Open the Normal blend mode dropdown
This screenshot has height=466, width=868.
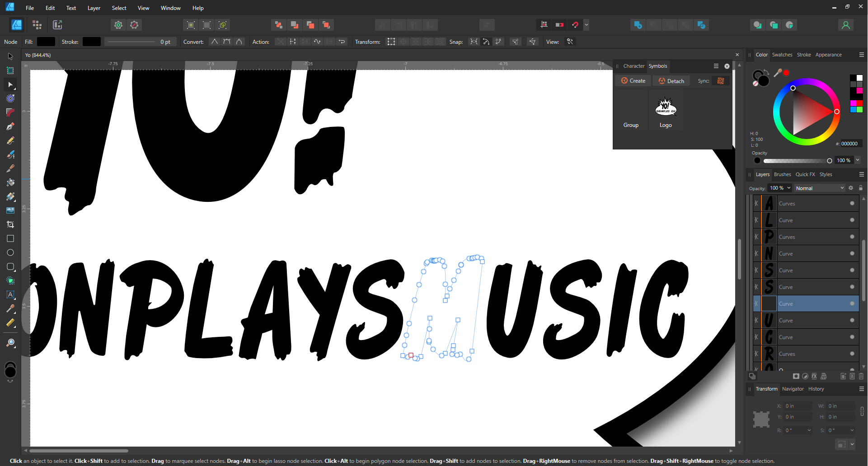pyautogui.click(x=819, y=188)
